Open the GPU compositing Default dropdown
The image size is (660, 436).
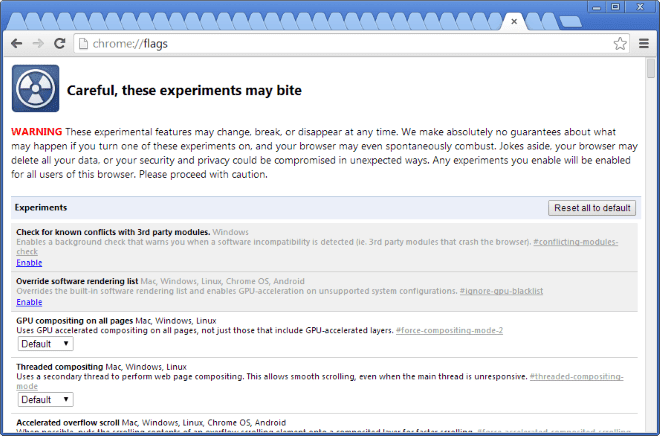coord(45,344)
